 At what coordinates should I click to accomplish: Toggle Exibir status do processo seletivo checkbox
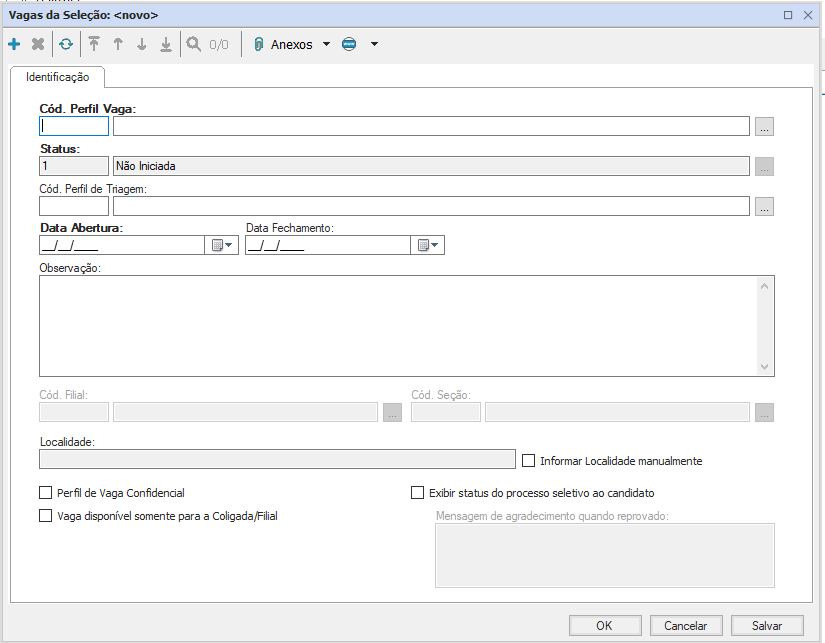click(418, 493)
